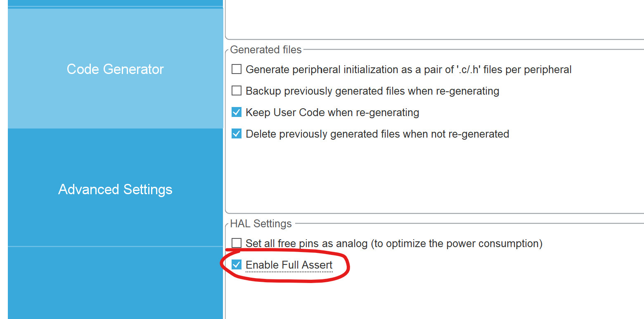
Task: Click the 'Keep User Code when re-generating' label
Action: tap(332, 112)
